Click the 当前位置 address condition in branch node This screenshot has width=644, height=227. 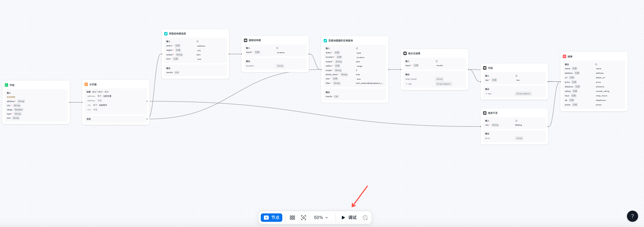[x=107, y=96]
